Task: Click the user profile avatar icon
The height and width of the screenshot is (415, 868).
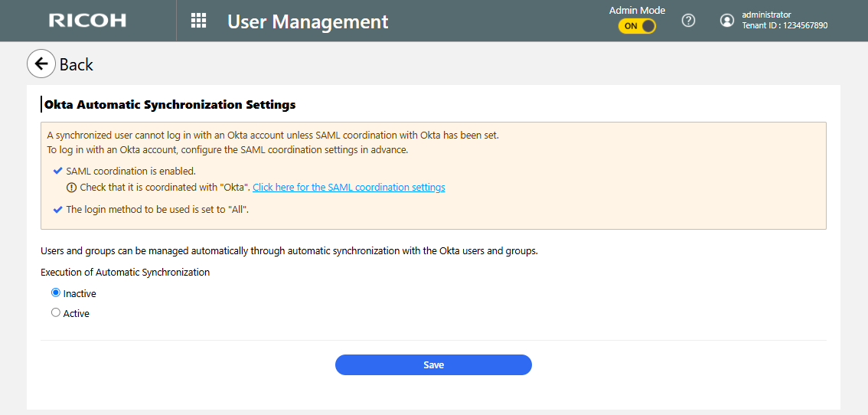Action: (x=727, y=21)
